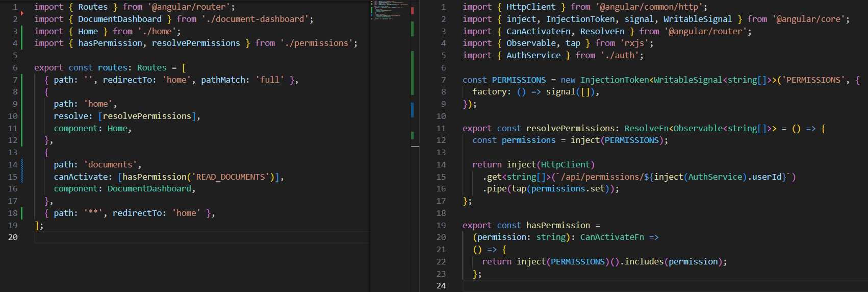Click the wildcard '**' path string

93,213
